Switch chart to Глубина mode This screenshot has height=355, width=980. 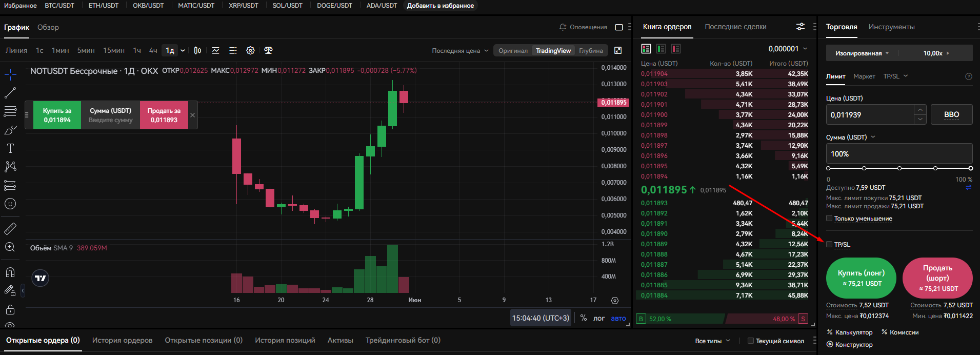click(x=591, y=51)
